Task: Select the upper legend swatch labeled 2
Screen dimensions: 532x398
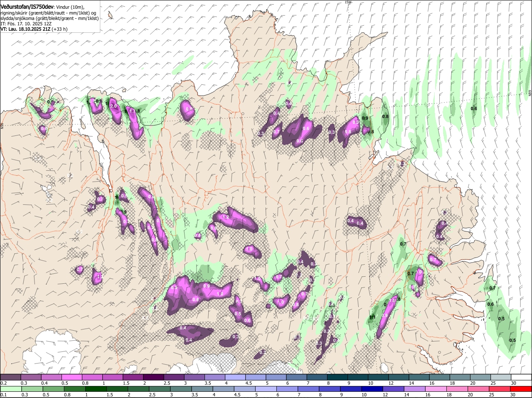Action: 153,377
